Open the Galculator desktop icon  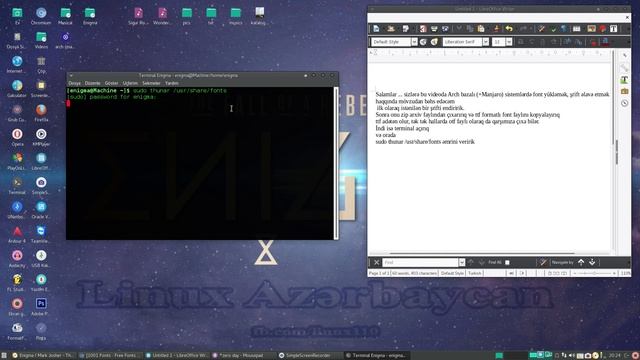pyautogui.click(x=17, y=89)
